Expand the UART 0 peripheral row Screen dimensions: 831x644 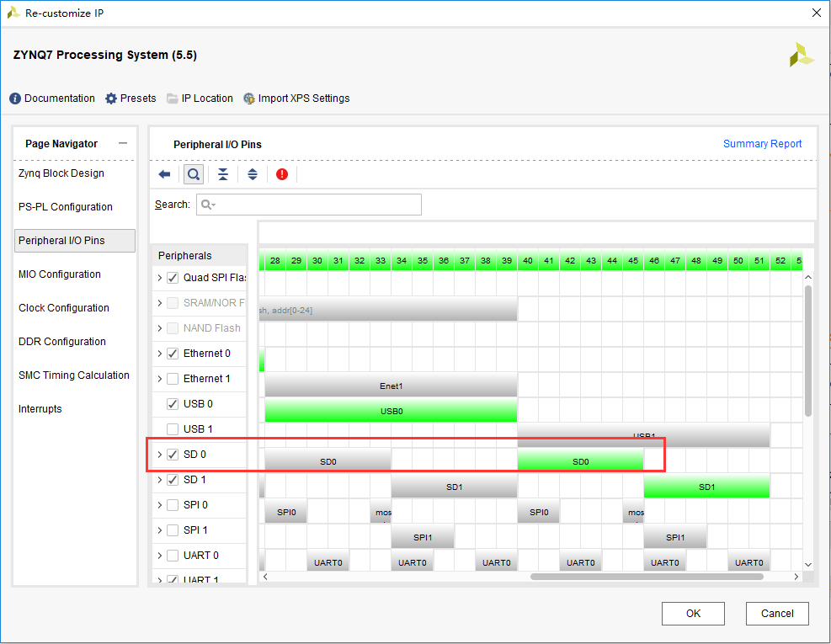[x=159, y=556]
